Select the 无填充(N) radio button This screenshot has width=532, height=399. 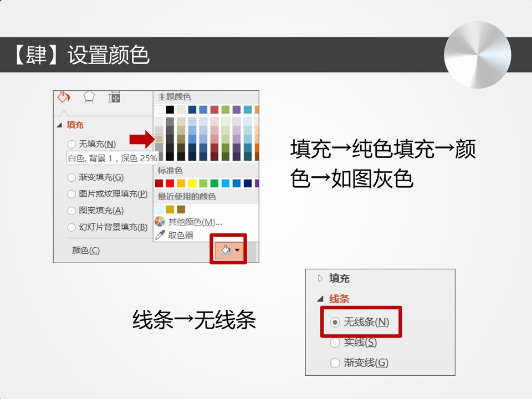71,144
